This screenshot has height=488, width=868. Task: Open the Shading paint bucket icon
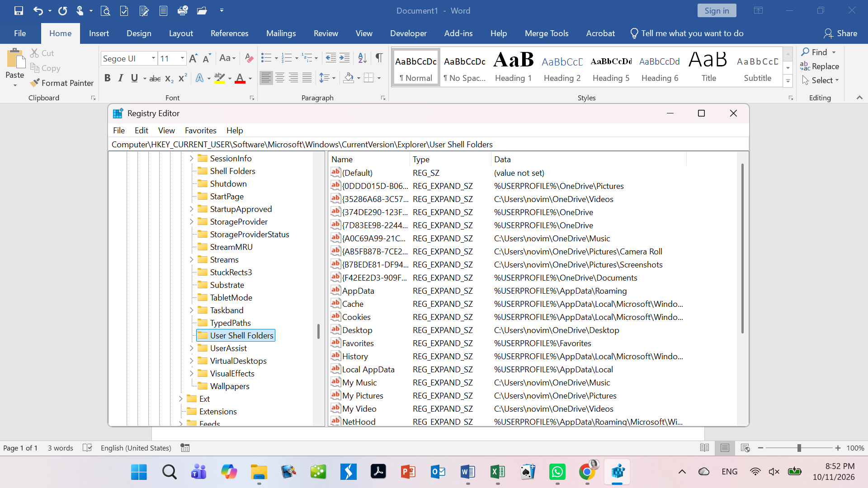[349, 78]
